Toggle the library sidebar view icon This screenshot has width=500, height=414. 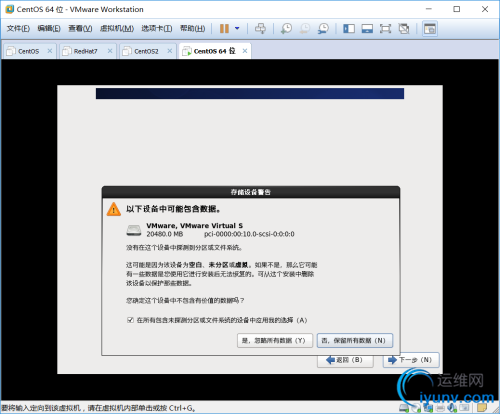pyautogui.click(x=349, y=29)
